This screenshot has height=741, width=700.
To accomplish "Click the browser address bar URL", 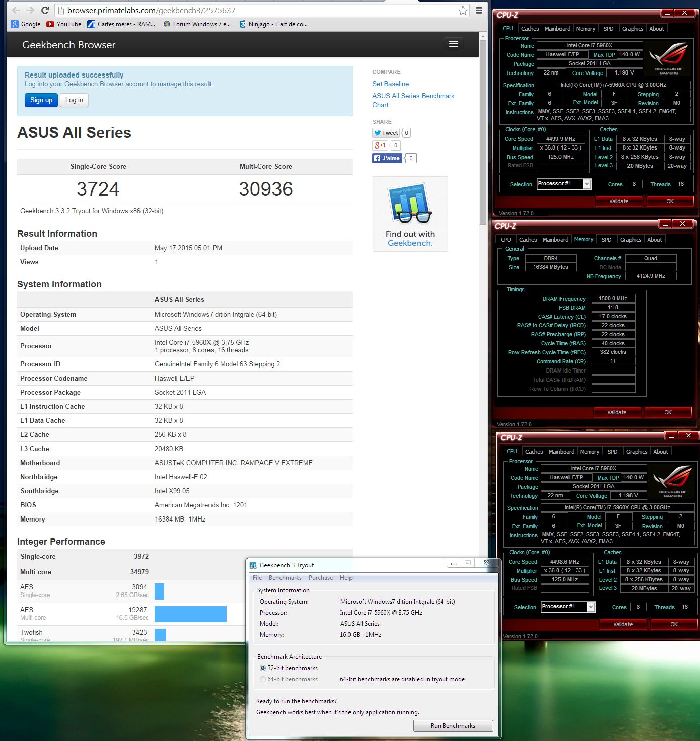I will coord(151,10).
